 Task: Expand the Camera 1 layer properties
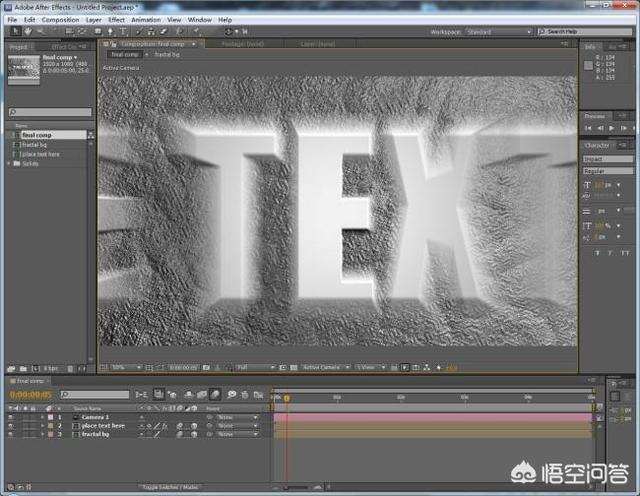click(42, 417)
